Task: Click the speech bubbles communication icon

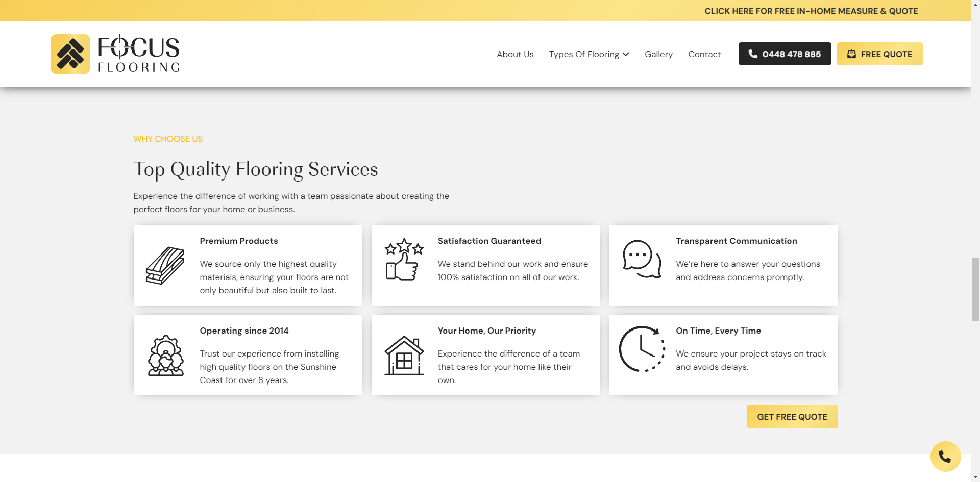Action: 642,259
